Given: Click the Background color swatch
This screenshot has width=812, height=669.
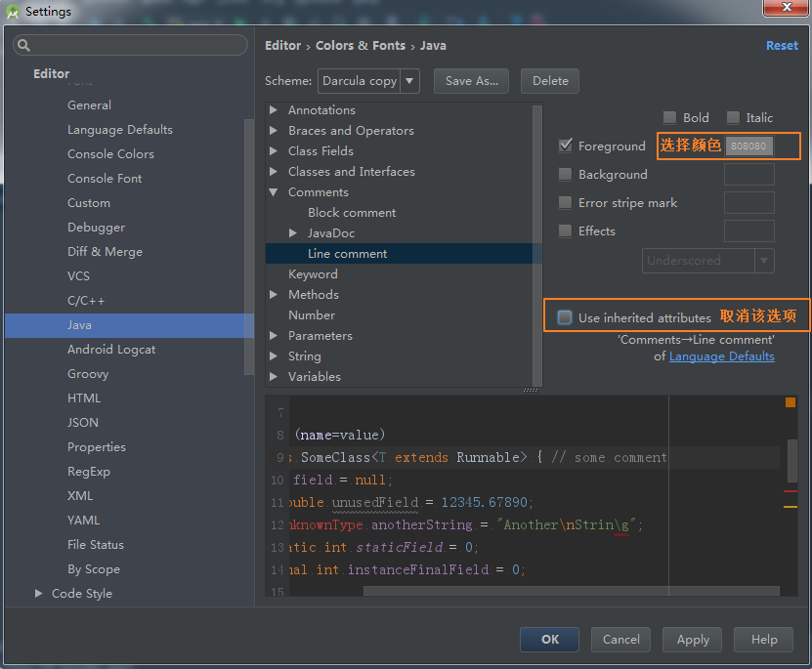Looking at the screenshot, I should pyautogui.click(x=748, y=175).
